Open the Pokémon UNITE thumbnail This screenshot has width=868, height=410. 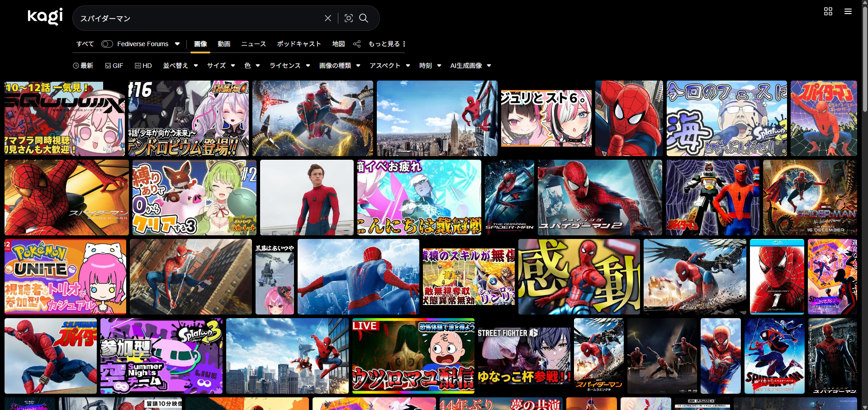click(66, 277)
